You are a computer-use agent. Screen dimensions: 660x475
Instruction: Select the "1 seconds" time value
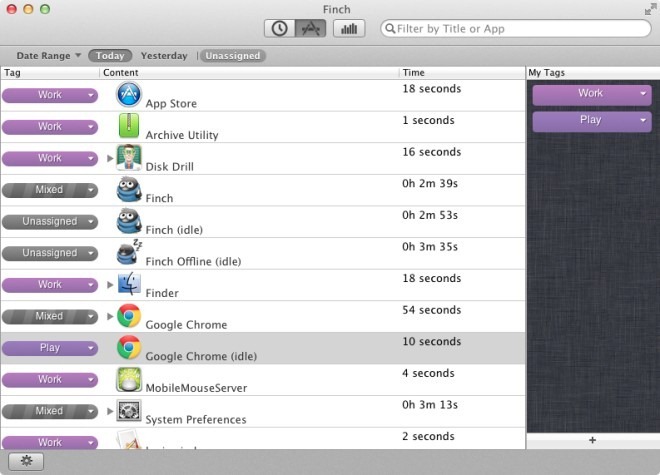tap(428, 120)
